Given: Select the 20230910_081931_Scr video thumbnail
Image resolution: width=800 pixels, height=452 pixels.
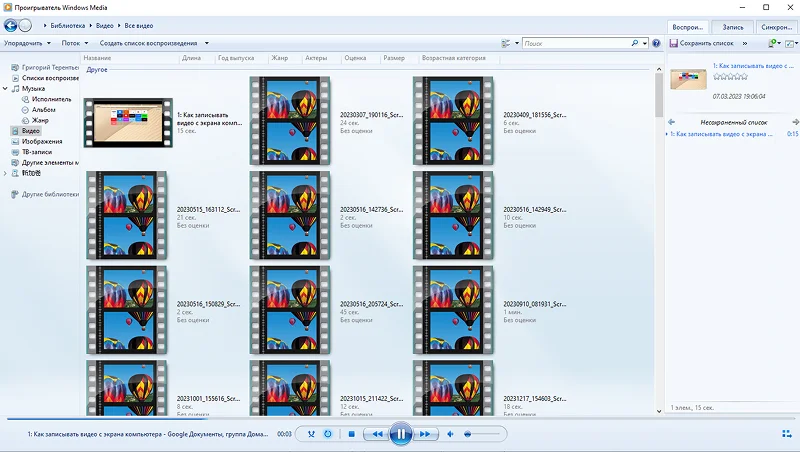Looking at the screenshot, I should pos(453,310).
